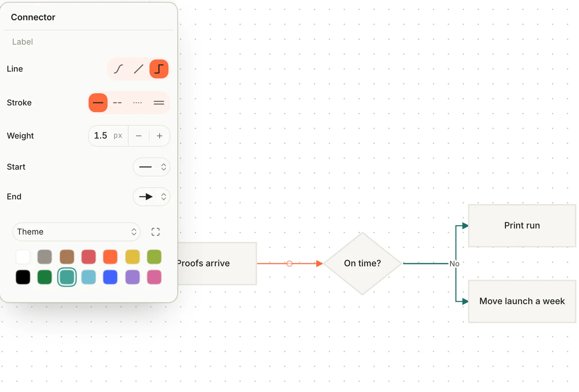The width and height of the screenshot is (579, 392).
Task: Select the Proofs arrive box
Action: coord(217,264)
